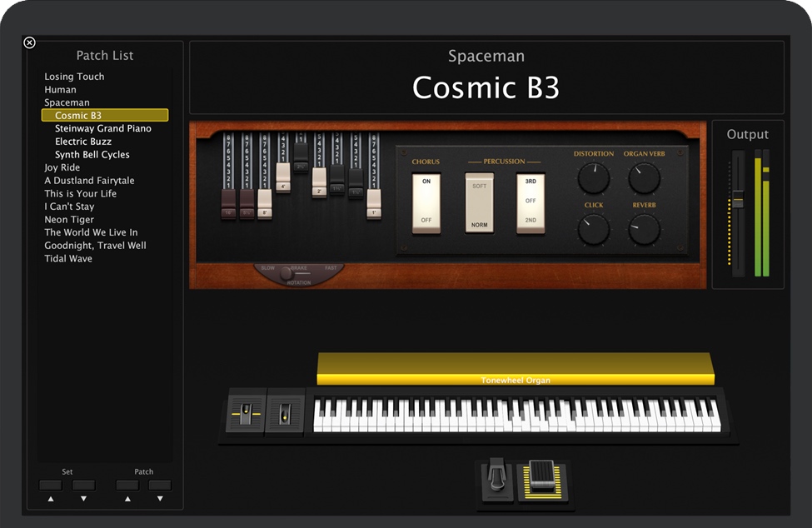This screenshot has height=528, width=812.
Task: Click the Organ Verb knob
Action: (644, 178)
